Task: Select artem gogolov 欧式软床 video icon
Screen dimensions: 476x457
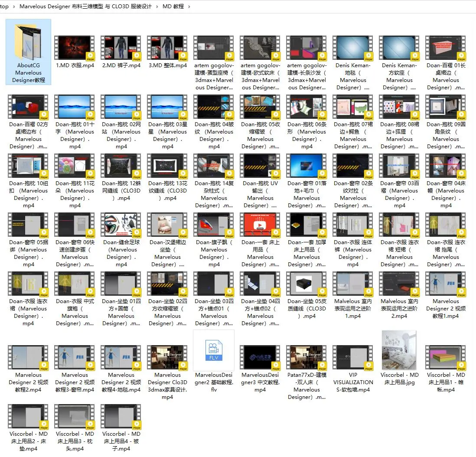Action: pyautogui.click(x=260, y=48)
